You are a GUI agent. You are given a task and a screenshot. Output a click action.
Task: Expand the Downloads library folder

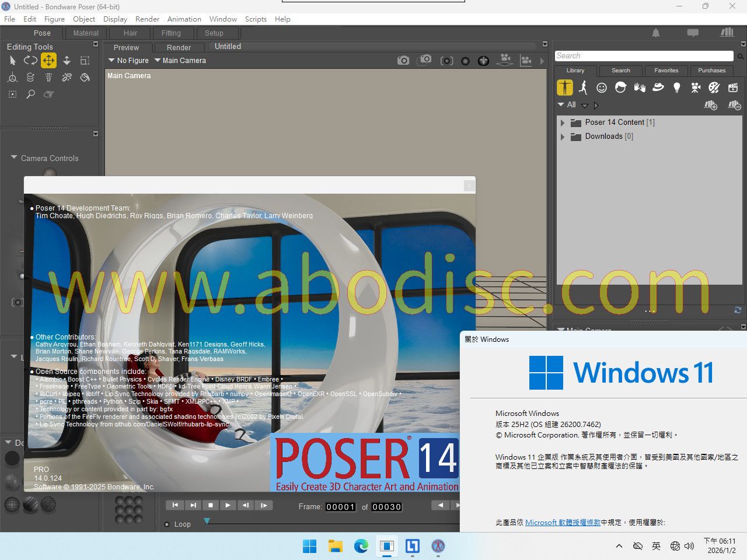[x=563, y=136]
